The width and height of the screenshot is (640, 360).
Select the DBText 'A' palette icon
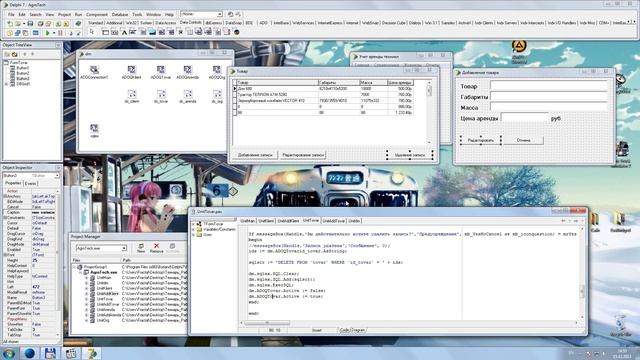(124, 32)
